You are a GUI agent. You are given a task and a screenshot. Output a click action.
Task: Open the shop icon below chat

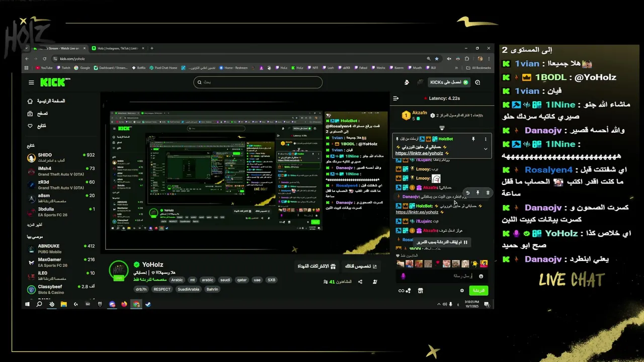click(x=421, y=291)
